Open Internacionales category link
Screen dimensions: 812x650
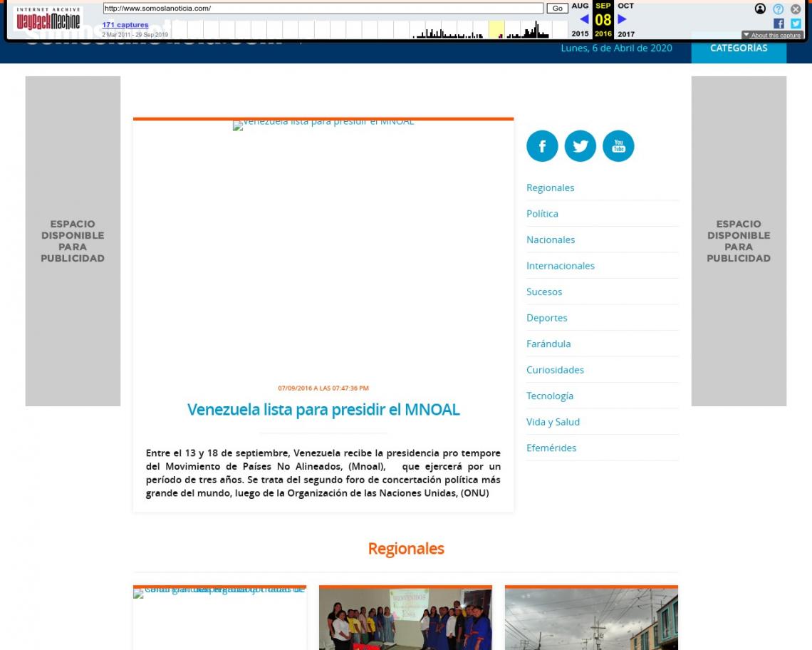pos(561,265)
